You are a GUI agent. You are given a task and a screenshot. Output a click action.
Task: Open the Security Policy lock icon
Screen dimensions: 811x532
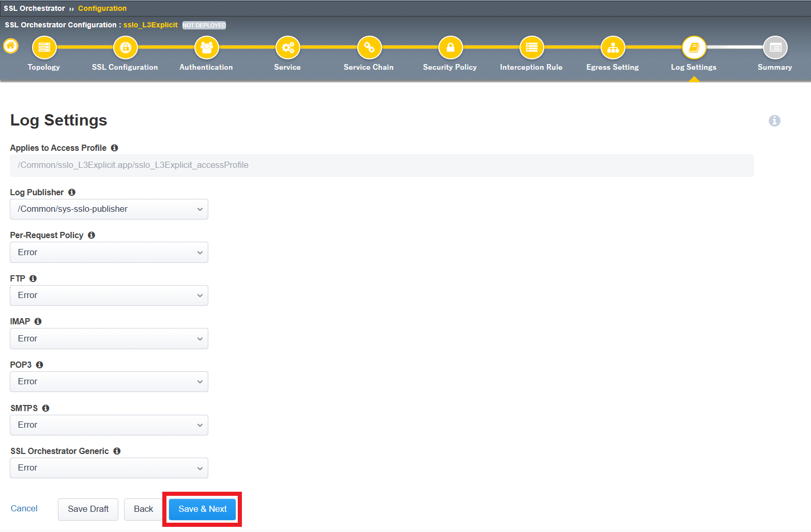coord(450,48)
